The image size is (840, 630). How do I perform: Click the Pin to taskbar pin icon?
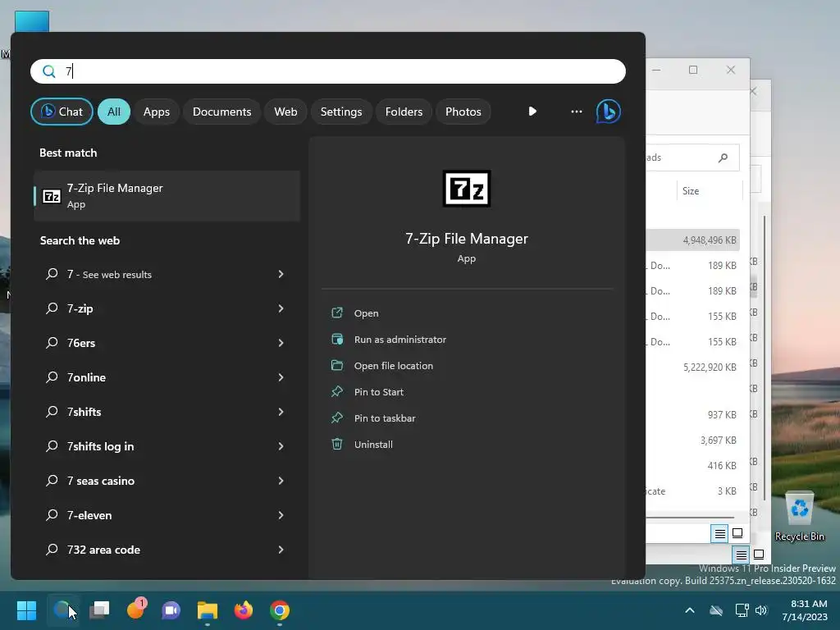pos(337,418)
